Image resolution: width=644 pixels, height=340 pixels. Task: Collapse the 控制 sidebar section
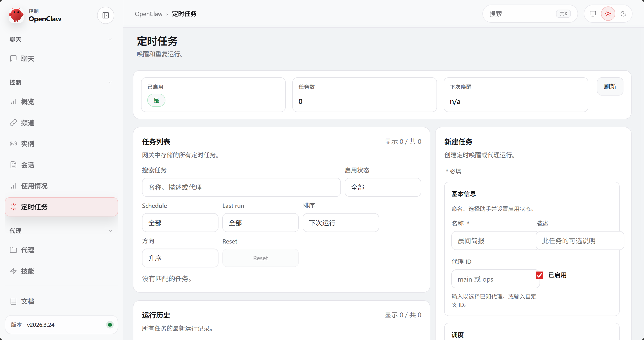point(110,82)
